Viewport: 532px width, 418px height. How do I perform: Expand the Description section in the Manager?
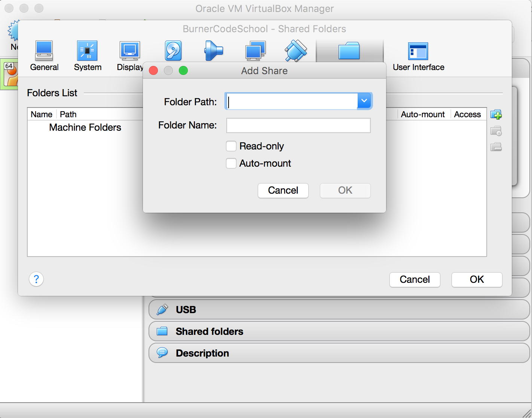tap(339, 353)
